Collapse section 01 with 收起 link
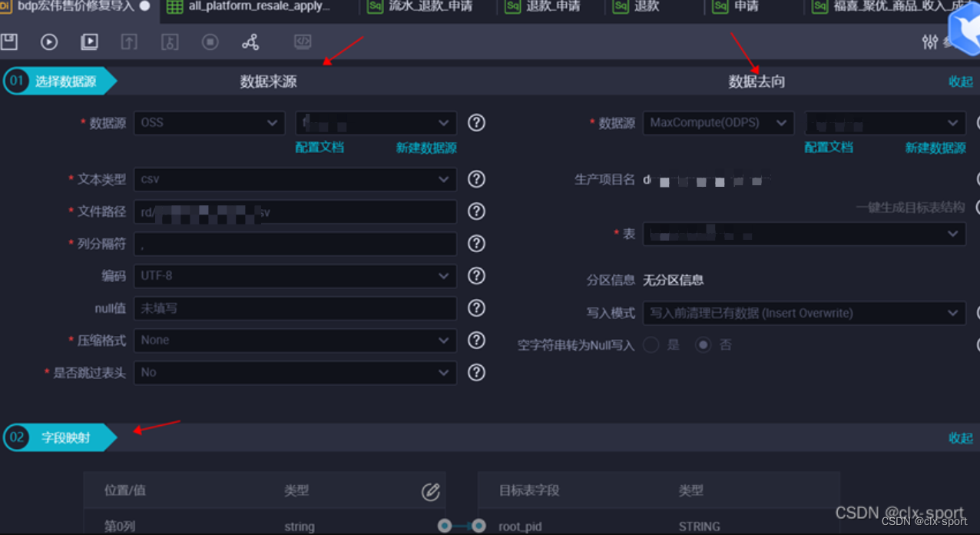Viewport: 980px width, 535px height. (959, 81)
